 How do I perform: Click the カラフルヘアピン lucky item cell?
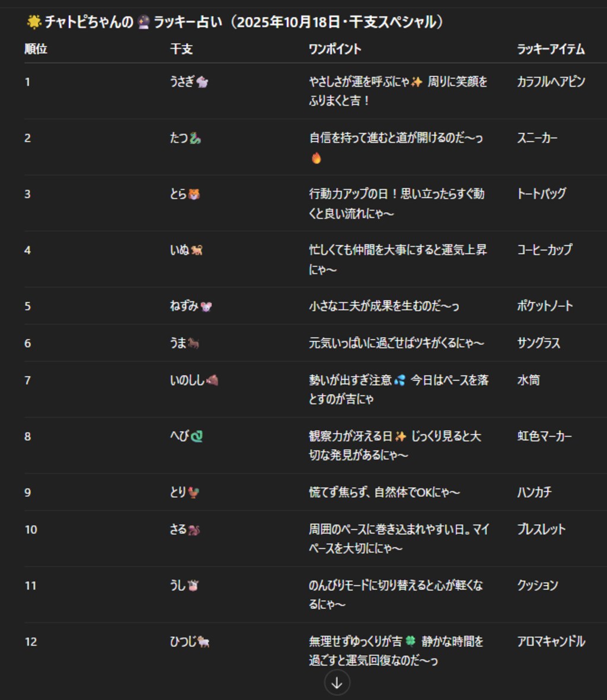point(551,82)
